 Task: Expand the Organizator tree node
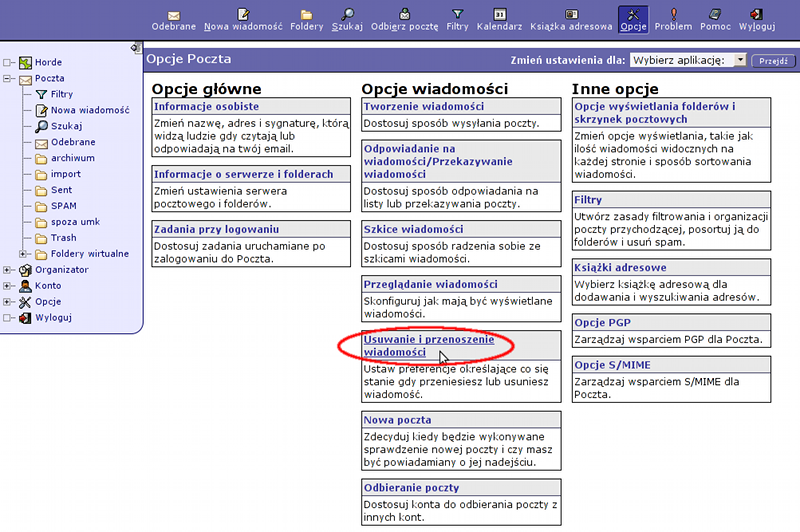7,270
